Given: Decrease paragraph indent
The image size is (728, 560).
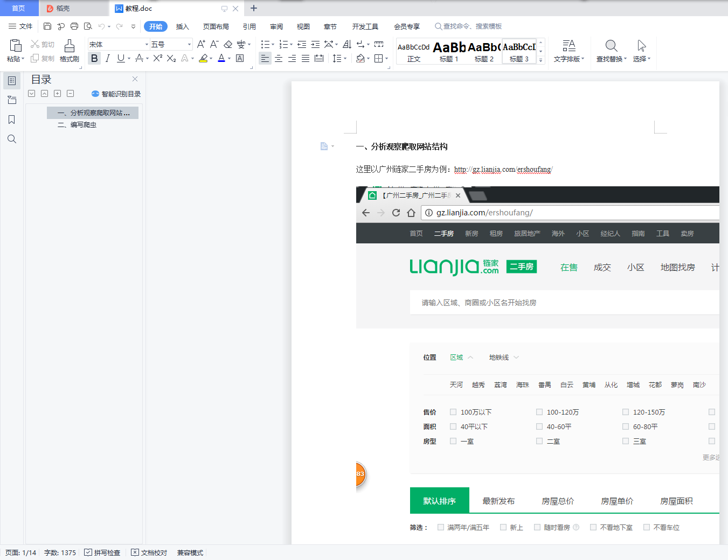Looking at the screenshot, I should [x=302, y=44].
